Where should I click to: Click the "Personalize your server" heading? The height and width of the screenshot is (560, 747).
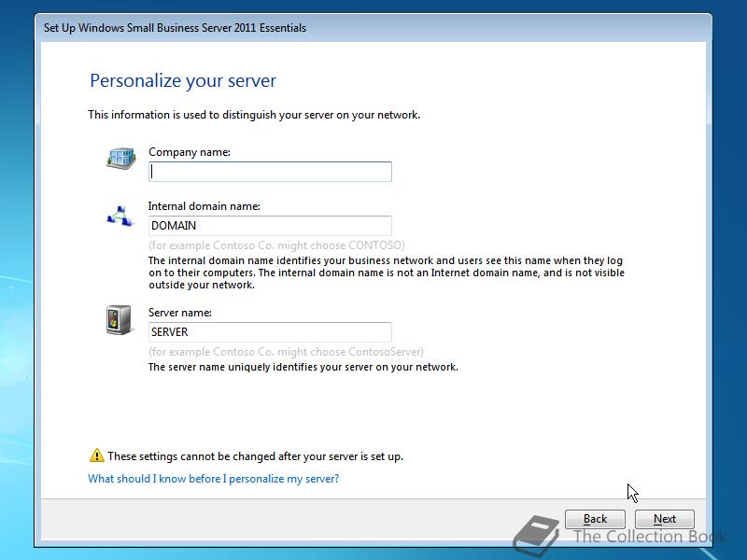pos(183,80)
